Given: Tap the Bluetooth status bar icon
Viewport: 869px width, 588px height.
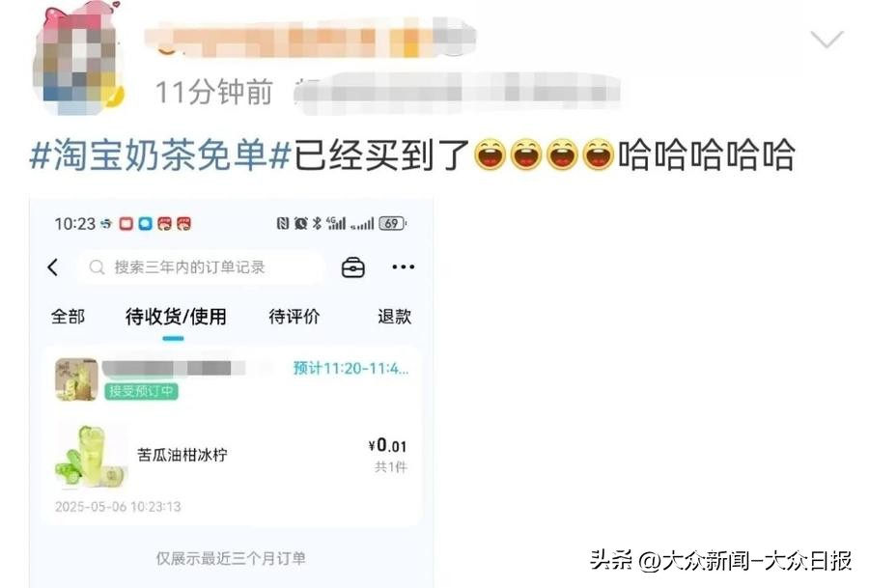Looking at the screenshot, I should pyautogui.click(x=317, y=223).
